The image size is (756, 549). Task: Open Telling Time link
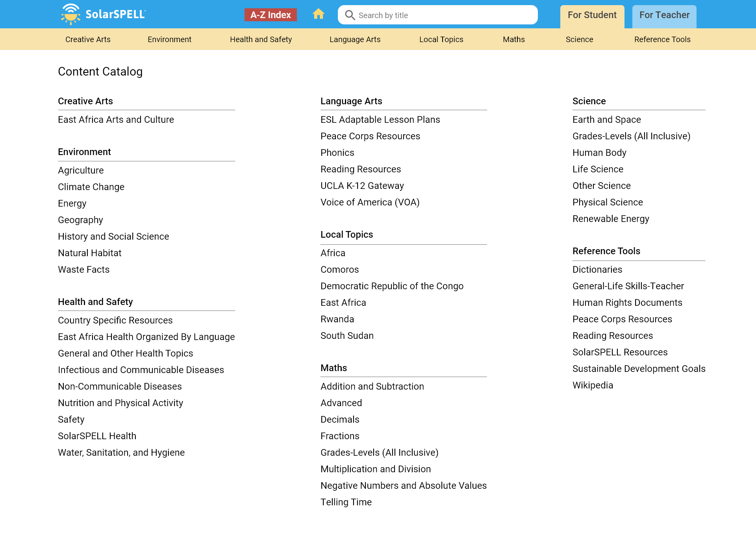point(346,502)
